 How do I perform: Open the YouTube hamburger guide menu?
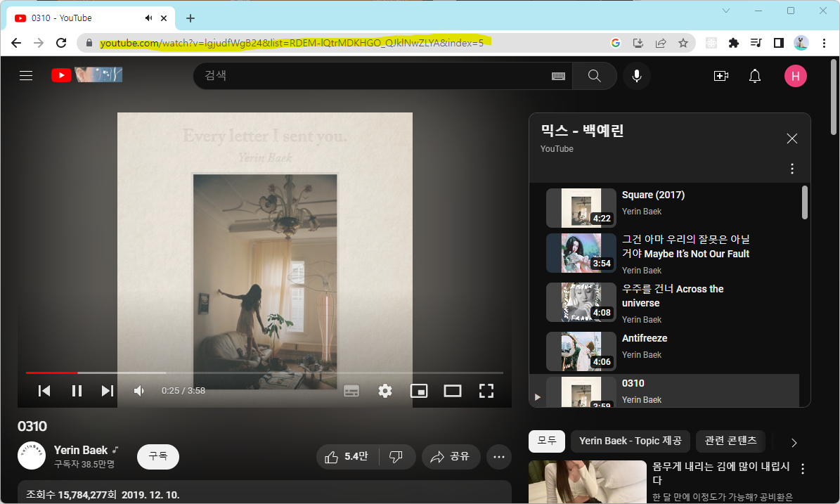tap(26, 75)
